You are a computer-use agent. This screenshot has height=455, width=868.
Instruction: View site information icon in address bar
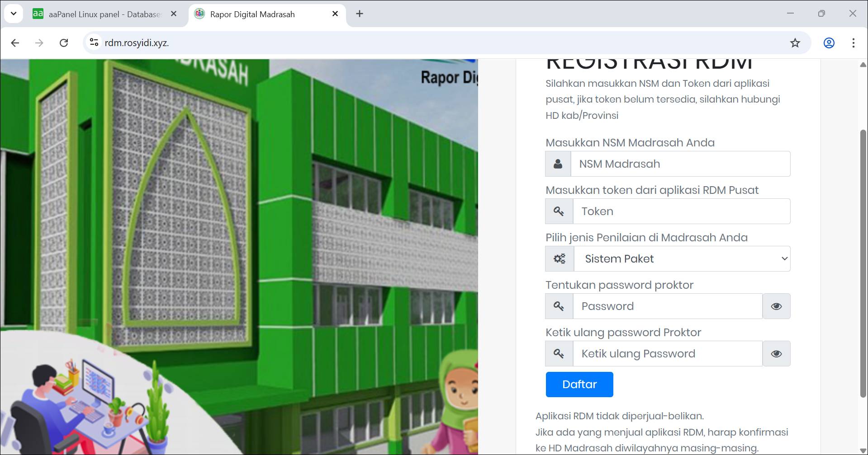click(94, 42)
